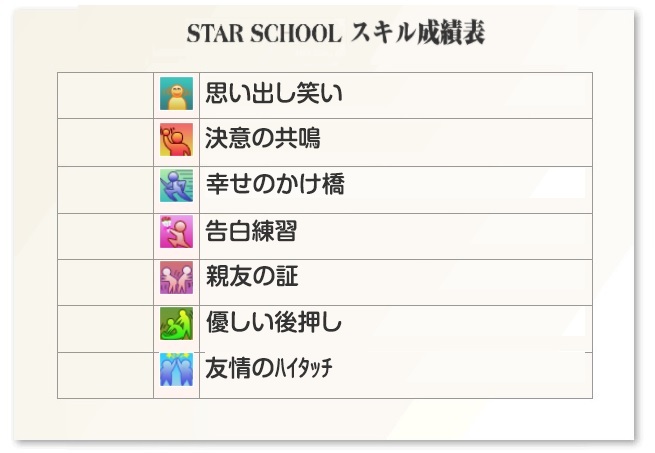Click the 決意の共鳴 raised fist icon
The height and width of the screenshot is (453, 655).
[x=176, y=140]
